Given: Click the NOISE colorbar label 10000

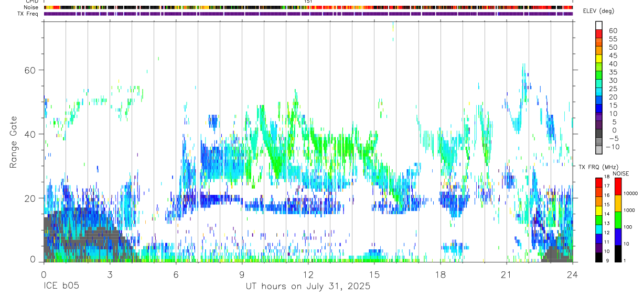Looking at the screenshot, I should click(x=630, y=193).
